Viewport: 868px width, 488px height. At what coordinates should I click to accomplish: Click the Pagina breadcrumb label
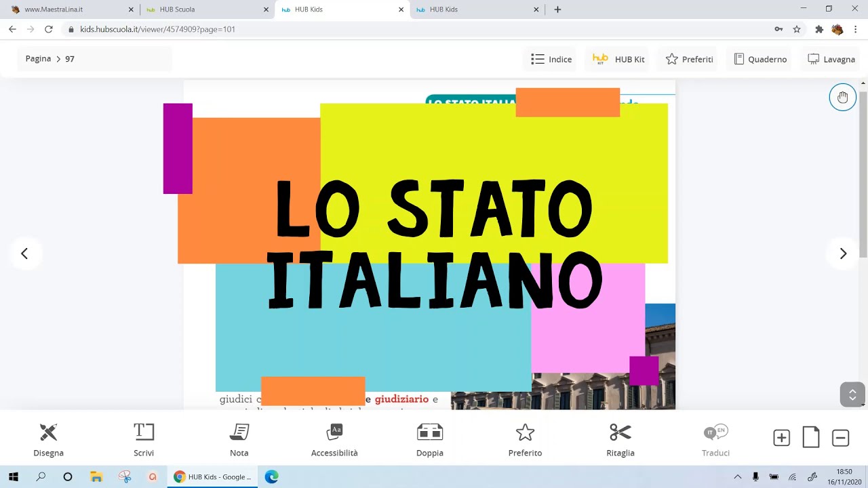pyautogui.click(x=38, y=59)
